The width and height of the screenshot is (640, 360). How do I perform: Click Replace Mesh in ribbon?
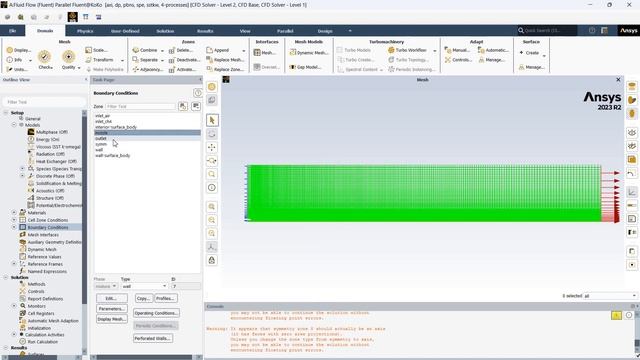pyautogui.click(x=225, y=60)
